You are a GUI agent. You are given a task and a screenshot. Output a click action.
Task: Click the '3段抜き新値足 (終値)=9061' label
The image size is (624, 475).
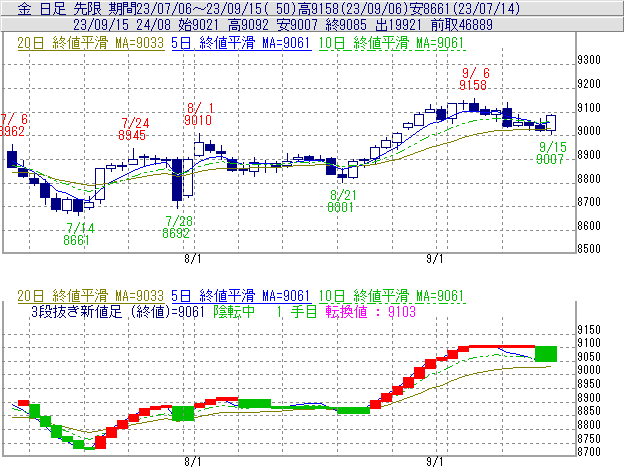pyautogui.click(x=118, y=311)
